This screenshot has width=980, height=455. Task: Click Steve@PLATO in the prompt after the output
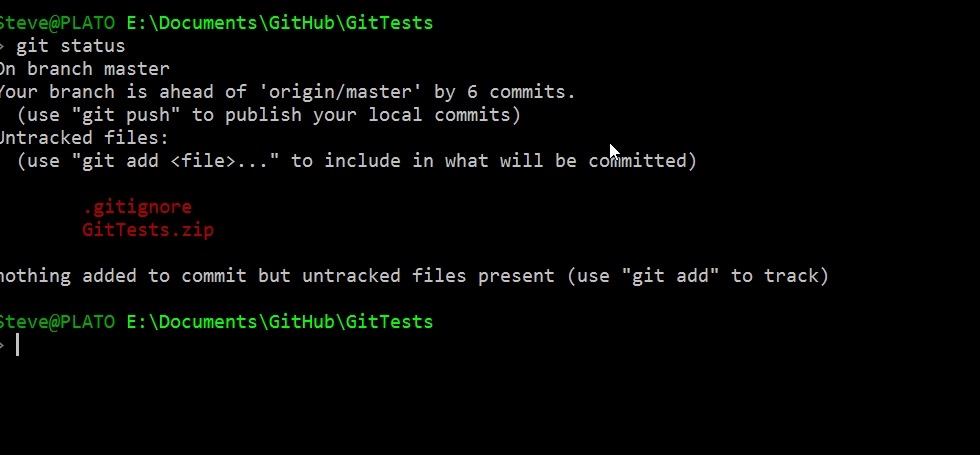coord(57,321)
